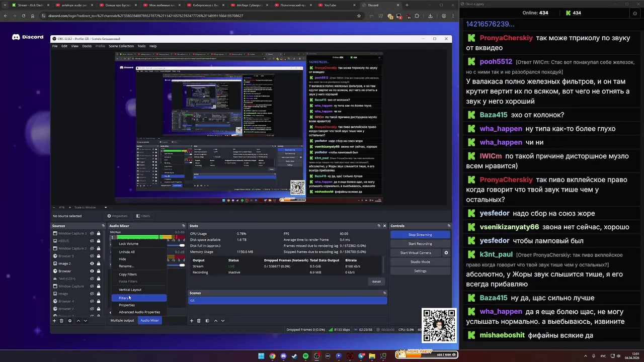Open Tools menu in OBS
Image resolution: width=644 pixels, height=362 pixels.
(141, 46)
